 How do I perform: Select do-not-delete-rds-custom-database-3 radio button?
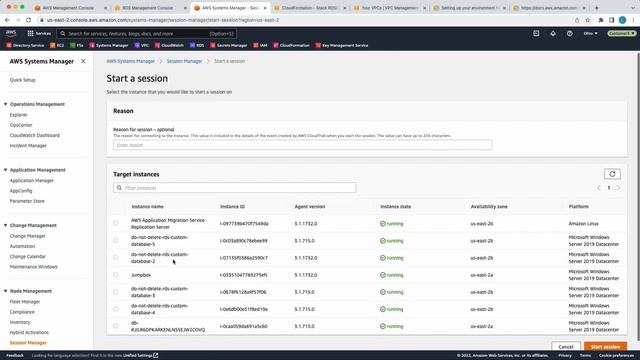point(116,292)
